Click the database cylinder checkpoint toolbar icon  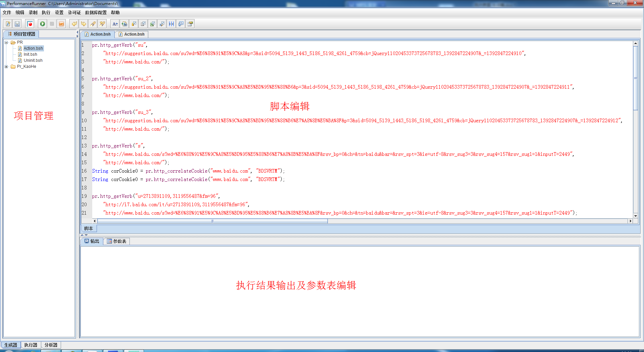coord(134,24)
